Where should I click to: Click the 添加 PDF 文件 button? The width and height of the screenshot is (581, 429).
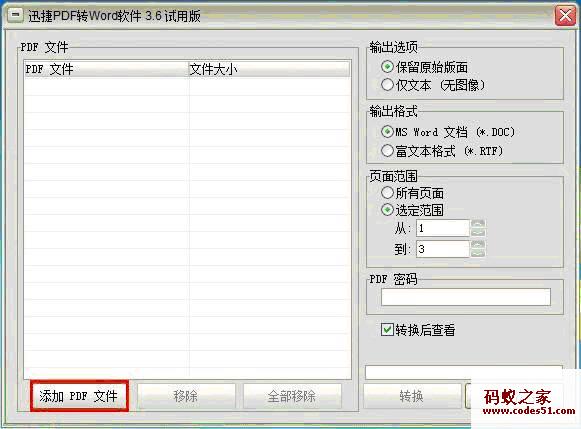[x=79, y=396]
